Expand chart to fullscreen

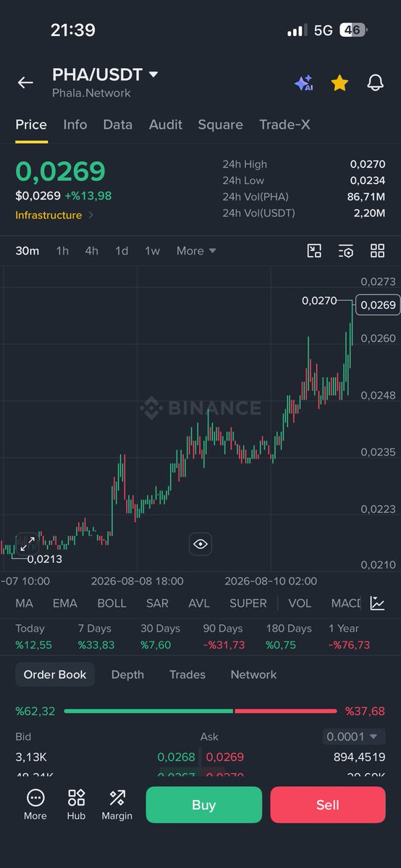[x=27, y=544]
